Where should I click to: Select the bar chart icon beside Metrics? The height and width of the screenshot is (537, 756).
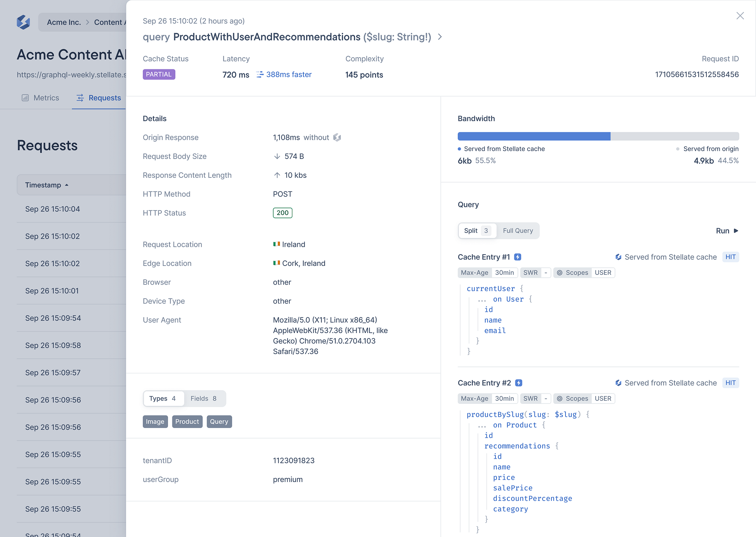25,98
